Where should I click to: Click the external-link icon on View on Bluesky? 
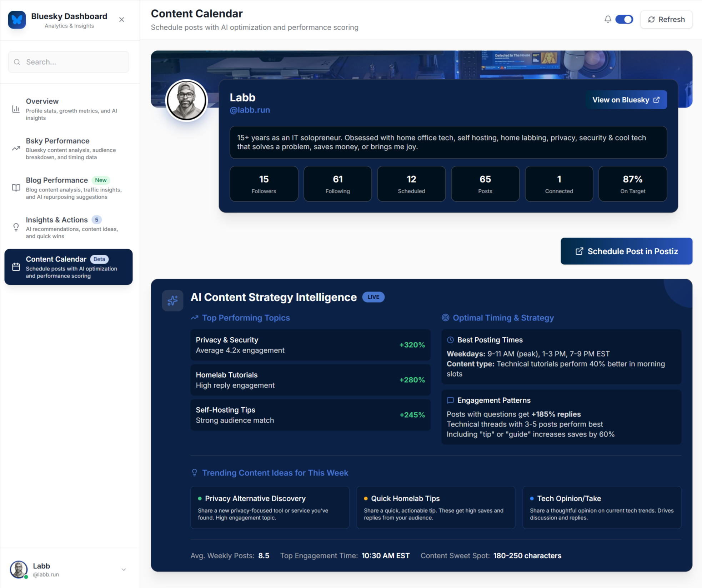click(657, 100)
